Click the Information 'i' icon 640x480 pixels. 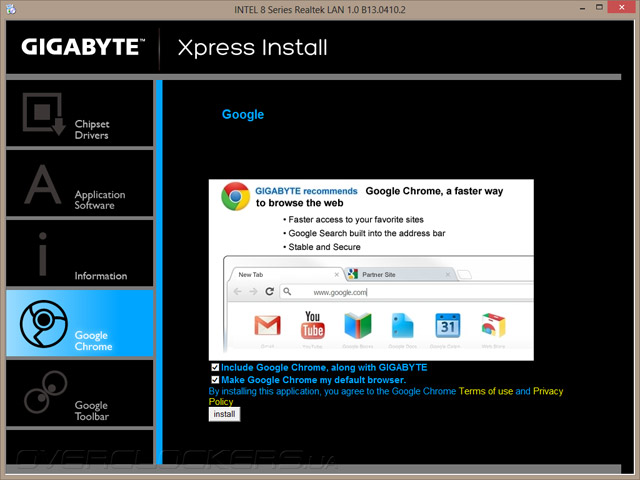click(x=42, y=254)
